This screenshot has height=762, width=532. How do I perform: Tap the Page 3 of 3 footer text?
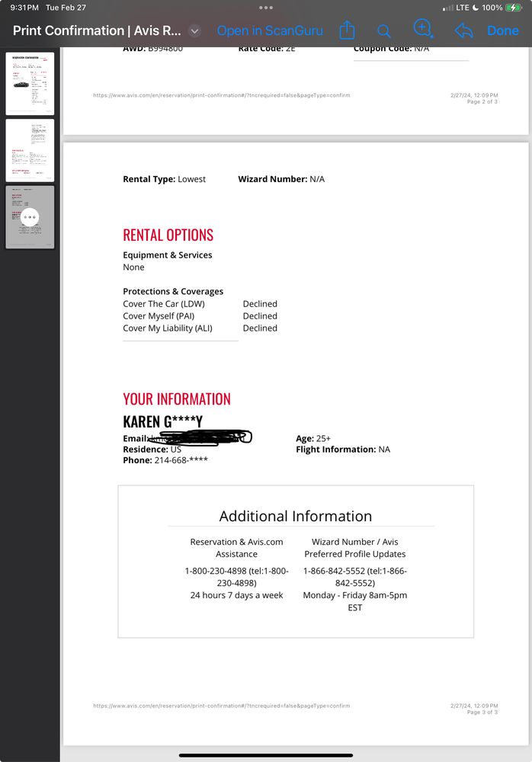pyautogui.click(x=482, y=712)
